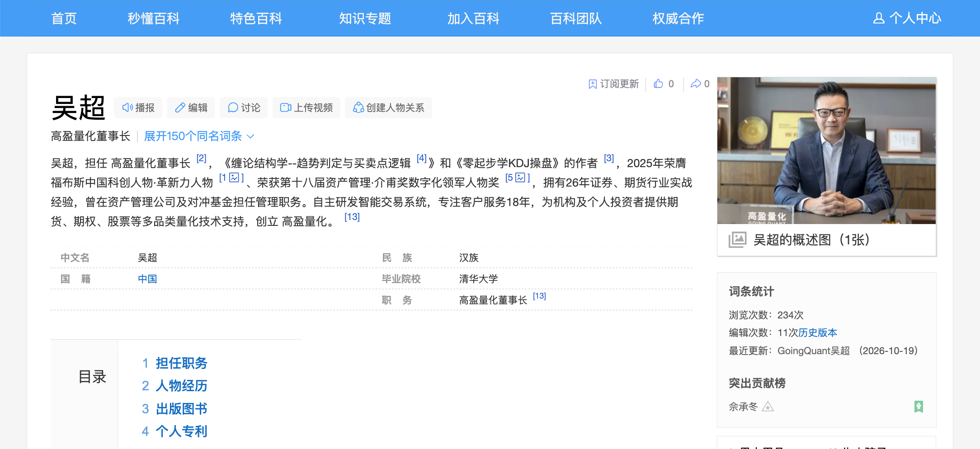Open 特色百科 navigation item
The image size is (980, 449).
point(256,18)
